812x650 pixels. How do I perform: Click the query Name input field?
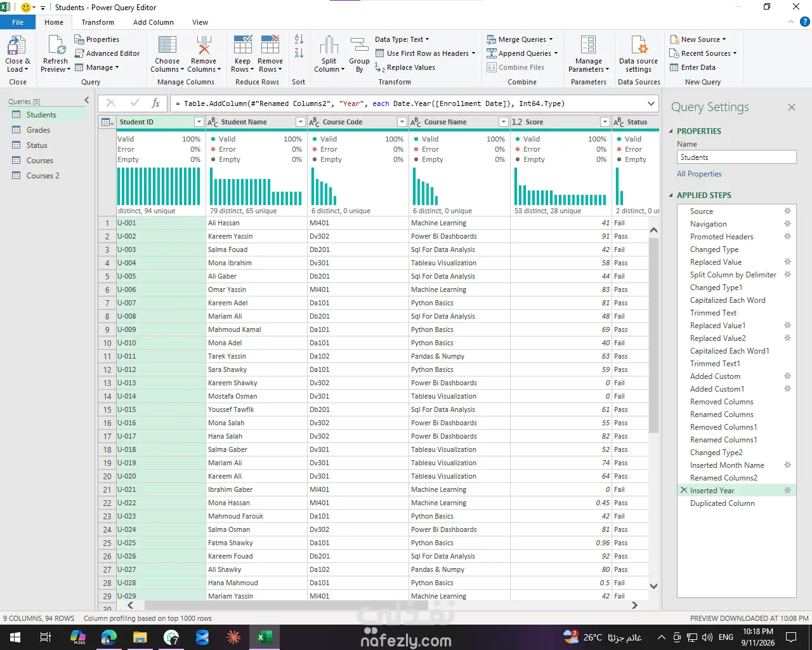pyautogui.click(x=737, y=157)
